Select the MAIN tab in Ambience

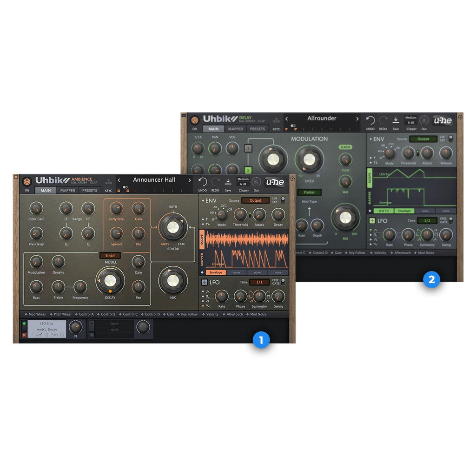tap(46, 190)
